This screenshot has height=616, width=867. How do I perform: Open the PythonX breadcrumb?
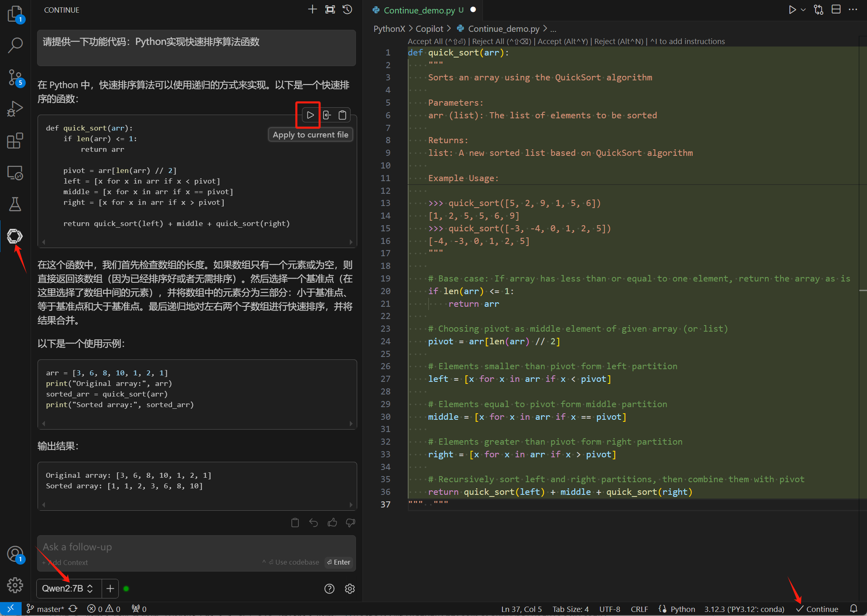389,29
